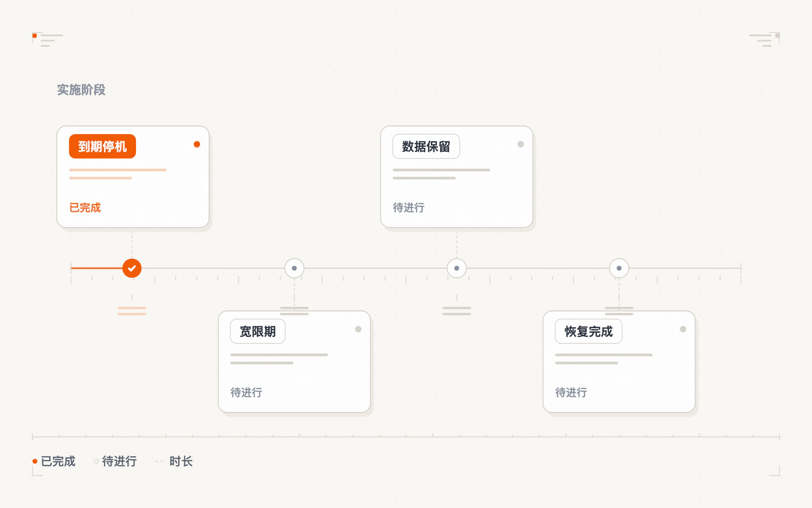Viewport: 812px width, 508px height.
Task: Click 待进行 status in 数据保留 card
Action: (x=409, y=208)
